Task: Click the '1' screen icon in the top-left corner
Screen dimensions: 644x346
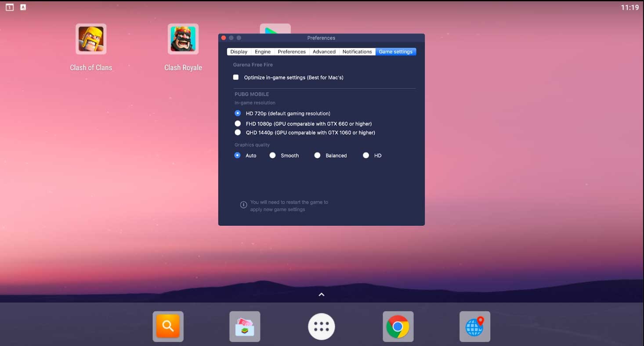Action: pos(9,7)
